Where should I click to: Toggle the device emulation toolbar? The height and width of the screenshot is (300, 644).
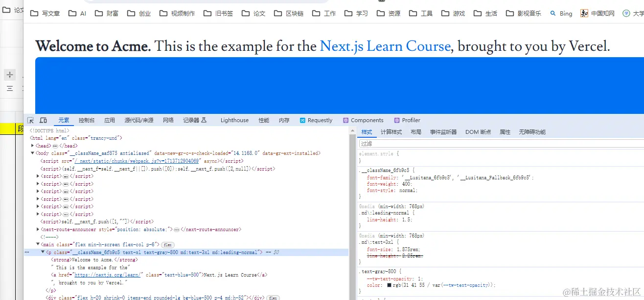pos(43,120)
